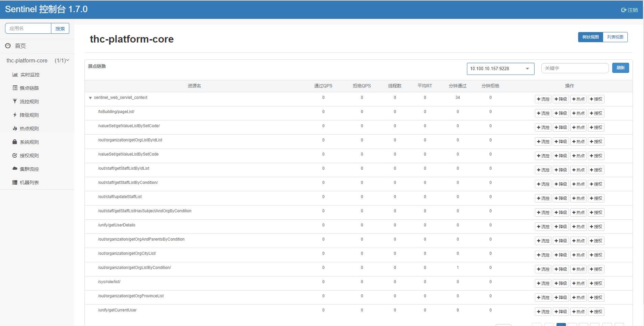Open 流控规则 flow rules

click(x=26, y=102)
